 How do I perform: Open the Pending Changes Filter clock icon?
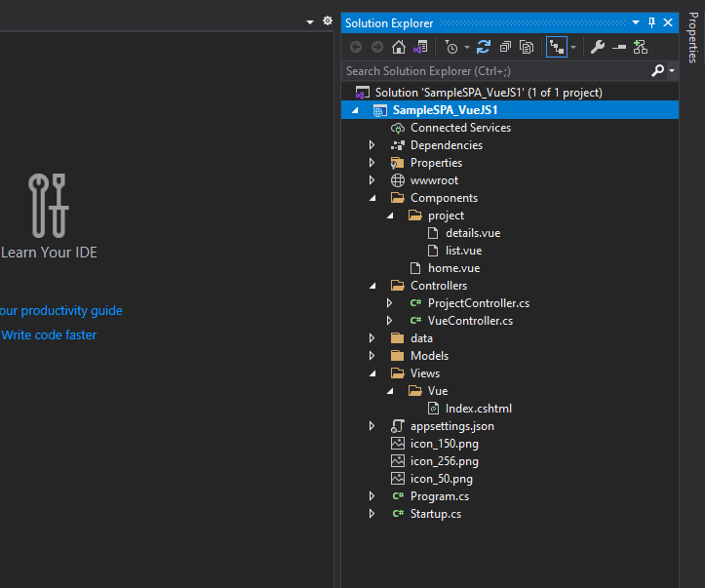450,47
